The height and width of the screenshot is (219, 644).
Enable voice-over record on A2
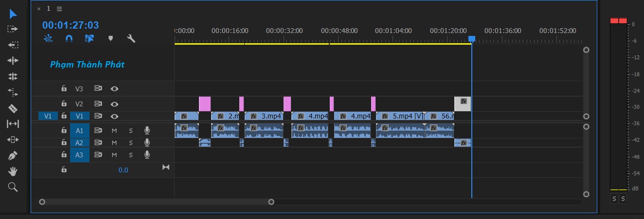[x=147, y=142]
